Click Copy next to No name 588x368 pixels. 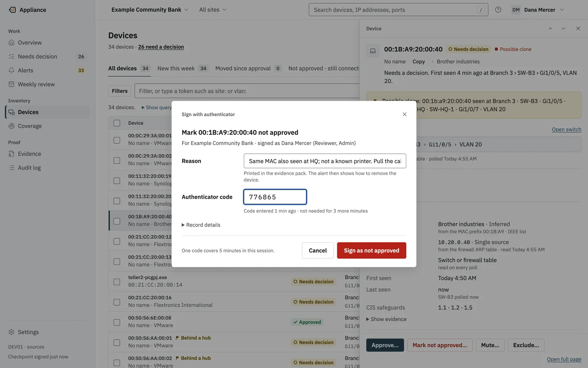(419, 62)
